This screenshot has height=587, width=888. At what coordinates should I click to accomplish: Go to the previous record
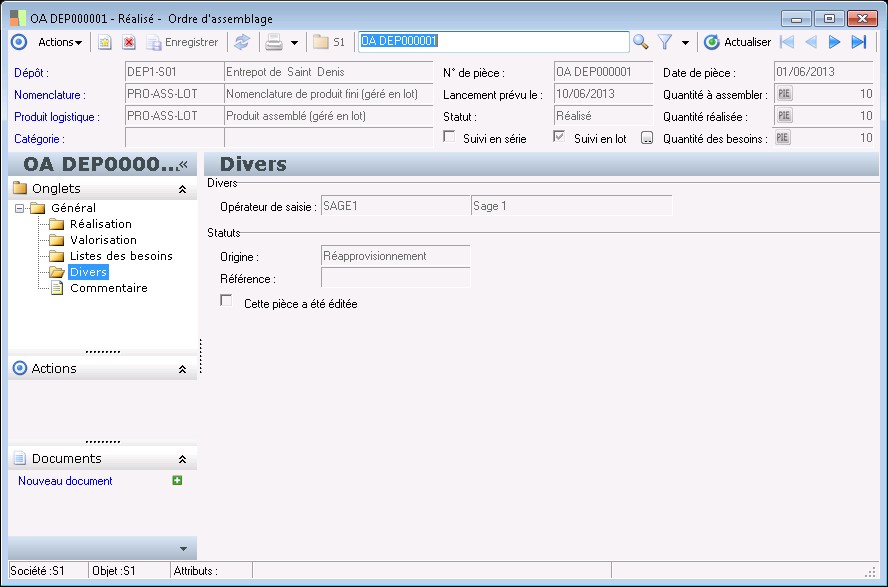tap(811, 42)
